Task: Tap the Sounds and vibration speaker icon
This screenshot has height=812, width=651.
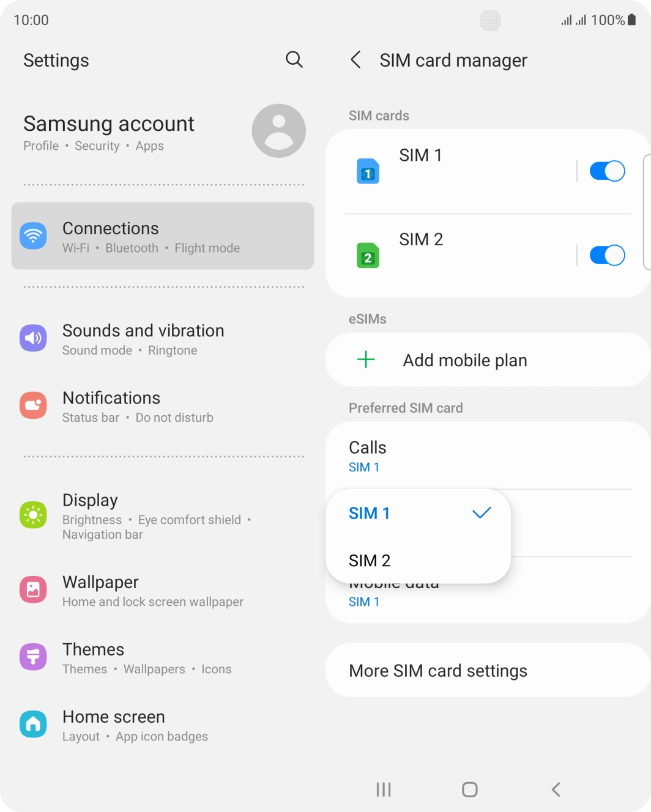Action: point(33,338)
